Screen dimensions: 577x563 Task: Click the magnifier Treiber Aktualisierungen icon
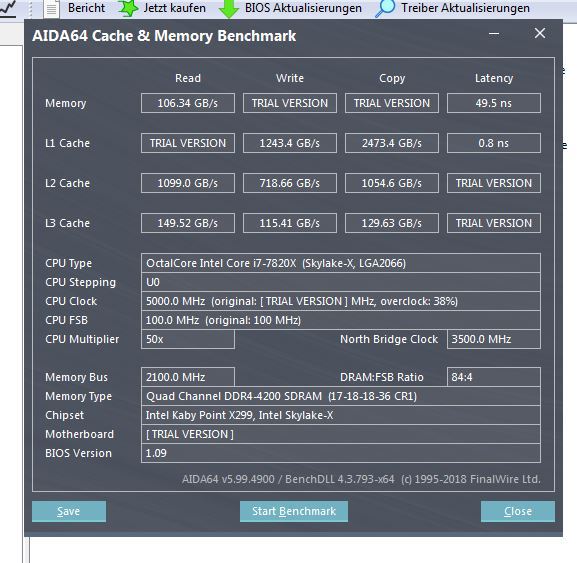click(385, 8)
